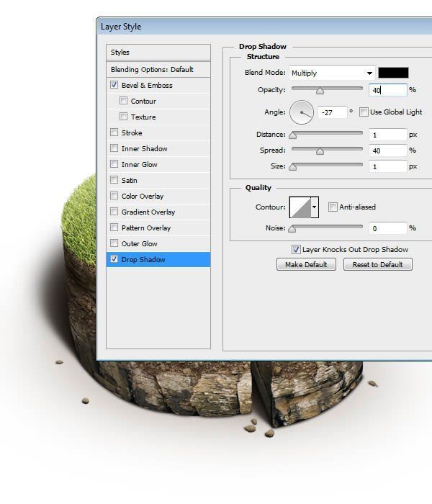Enable the Satin checkbox
This screenshot has height=504, width=432.
114,180
